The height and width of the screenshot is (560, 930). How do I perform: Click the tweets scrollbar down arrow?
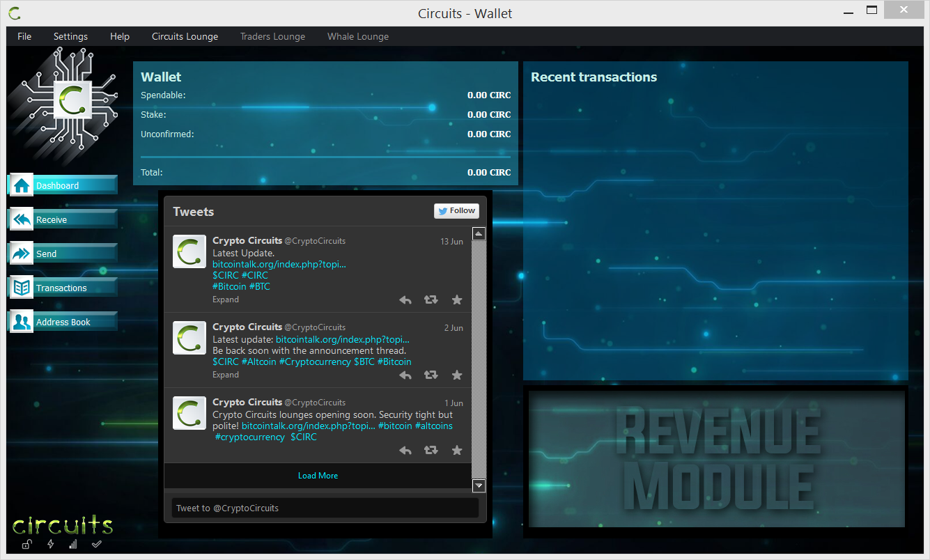tap(479, 486)
